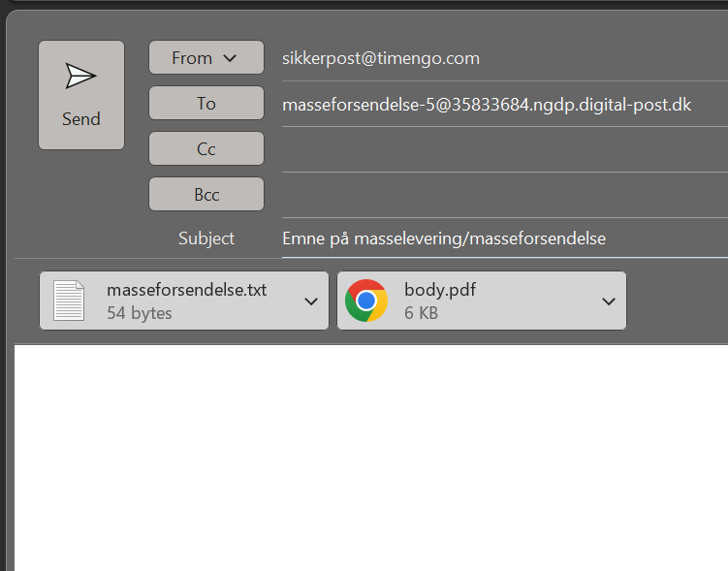This screenshot has width=728, height=571.
Task: Click the Chrome icon on body.pdf attachment
Action: (x=366, y=301)
